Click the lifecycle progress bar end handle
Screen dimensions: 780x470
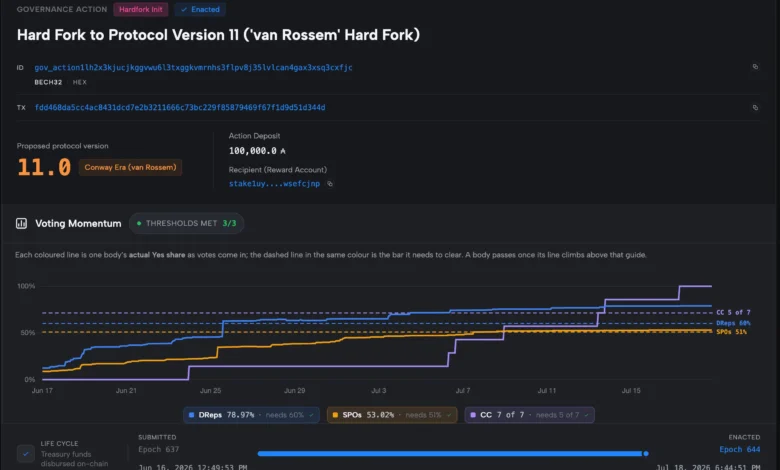646,454
